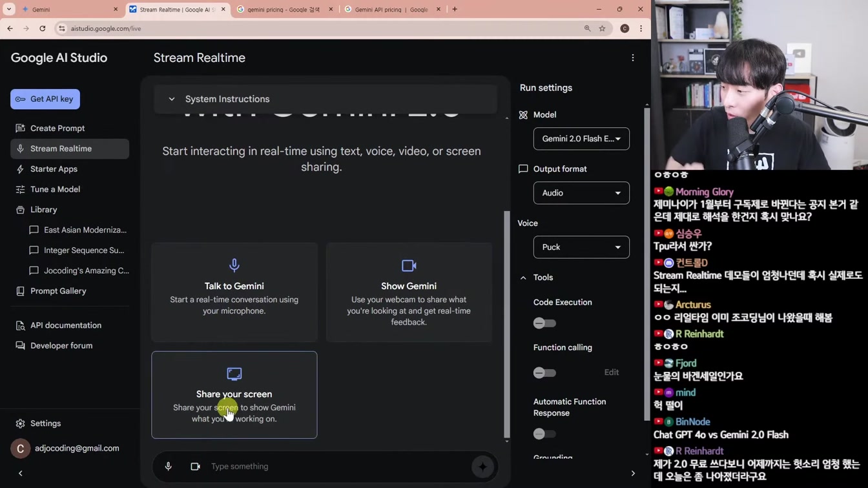Click the zoom magnifier icon in address bar
Viewport: 868px width, 488px height.
point(588,28)
